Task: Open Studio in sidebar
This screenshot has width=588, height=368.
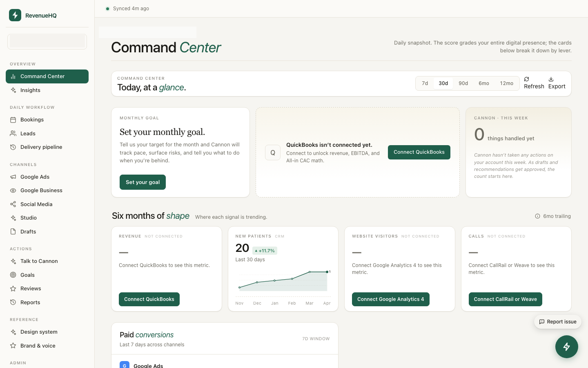Action: click(47, 218)
